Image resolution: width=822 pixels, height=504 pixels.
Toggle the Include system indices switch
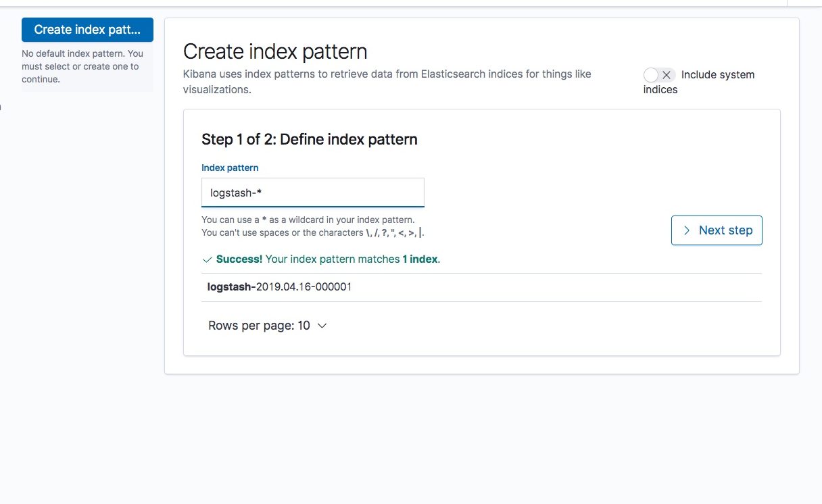coord(659,75)
